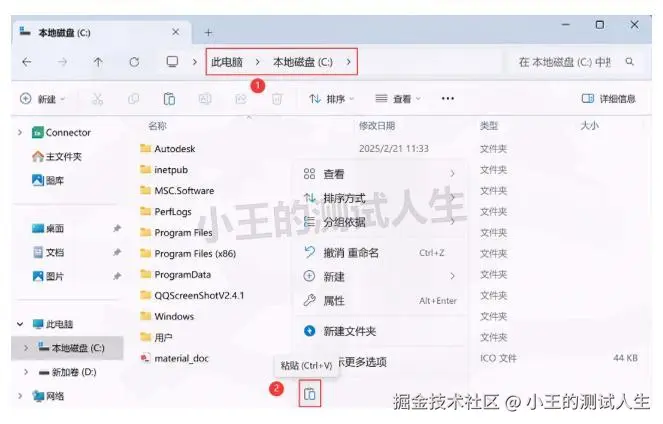
Task: Open 主文件夹 in the sidebar
Action: [57, 156]
